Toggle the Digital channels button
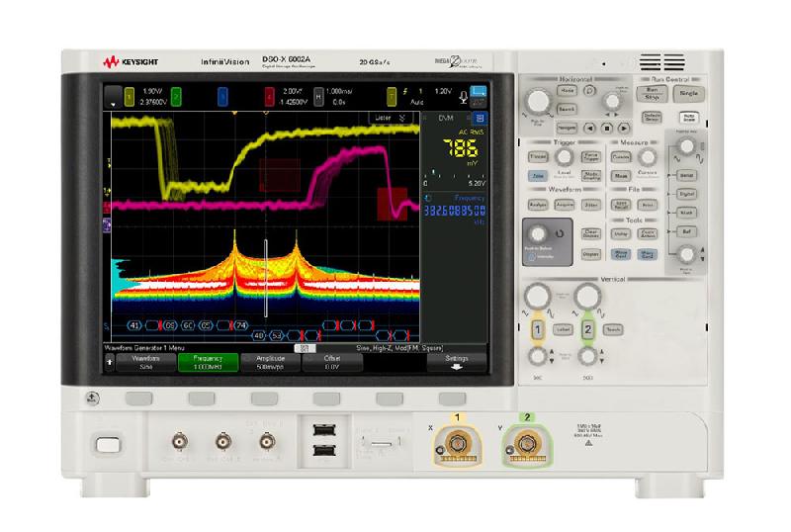The image size is (791, 532). click(685, 194)
